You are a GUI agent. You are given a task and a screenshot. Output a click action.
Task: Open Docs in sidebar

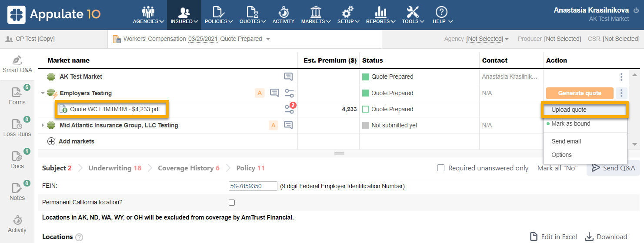pos(17,160)
